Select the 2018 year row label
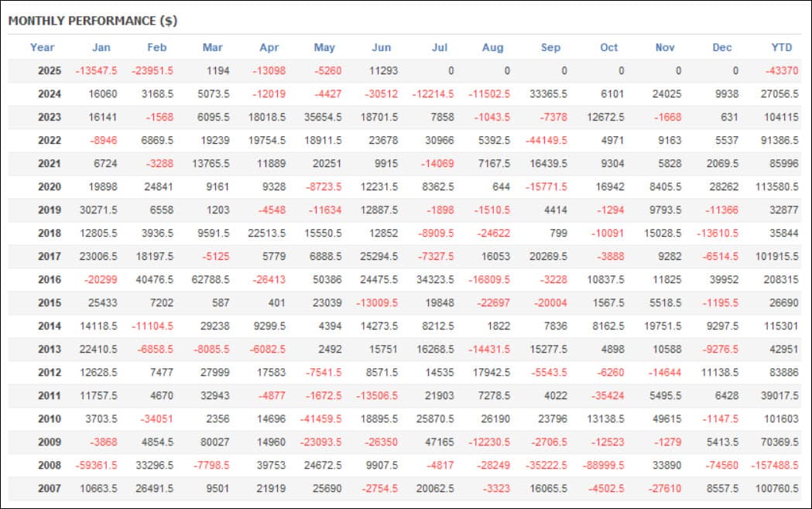The width and height of the screenshot is (812, 509). (x=50, y=234)
